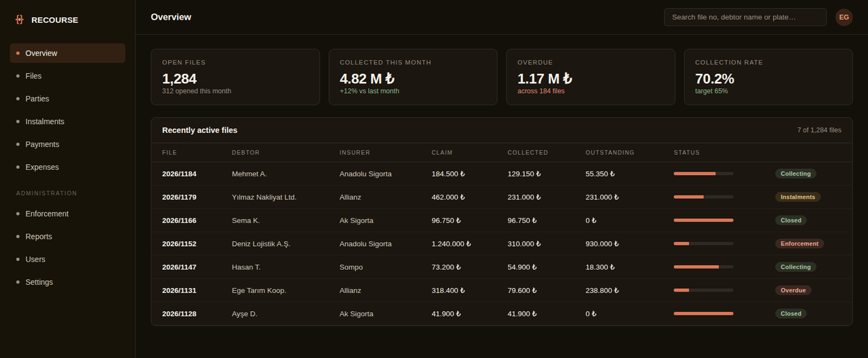The image size is (868, 358).
Task: Click the Closed badge for Sema K.
Action: [x=791, y=220]
